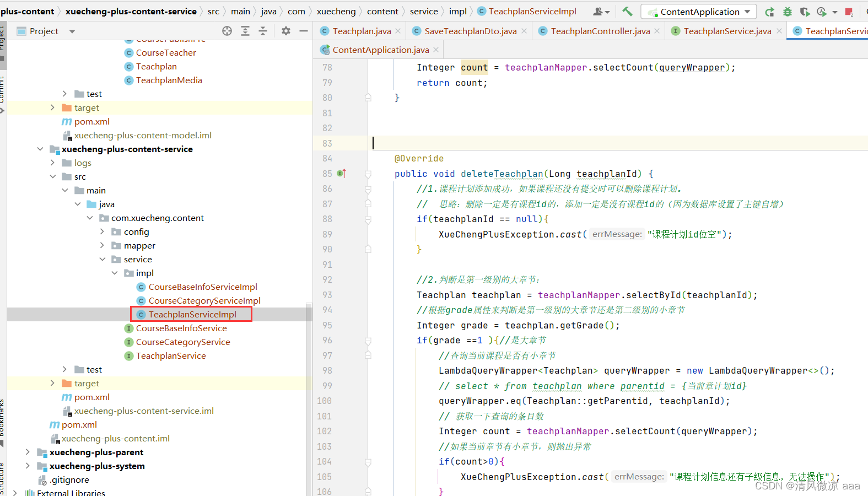This screenshot has width=868, height=496.
Task: Expand the logs folder
Action: click(x=52, y=163)
